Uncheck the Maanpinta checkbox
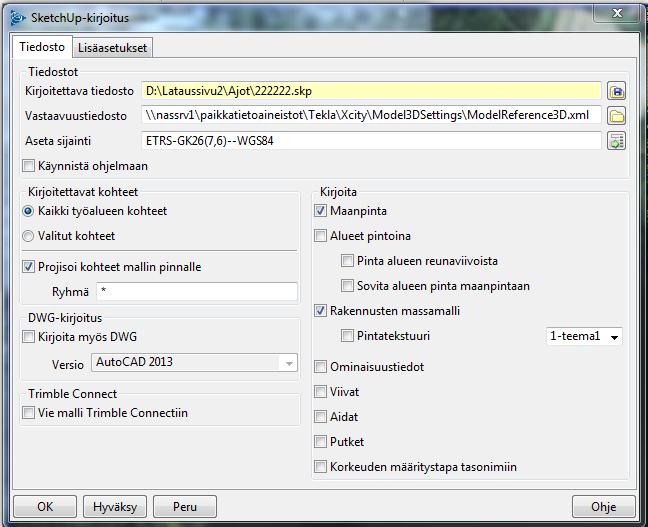 click(x=320, y=211)
